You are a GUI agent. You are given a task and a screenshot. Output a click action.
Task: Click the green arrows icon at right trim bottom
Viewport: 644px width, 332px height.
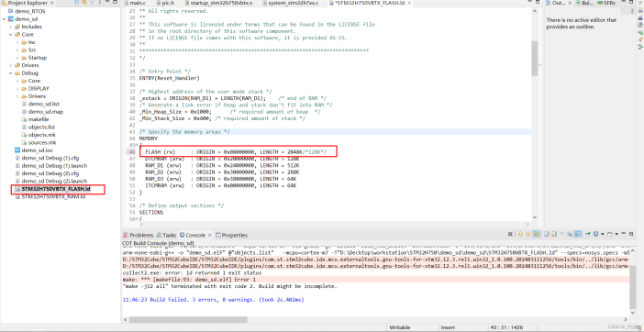pyautogui.click(x=640, y=47)
